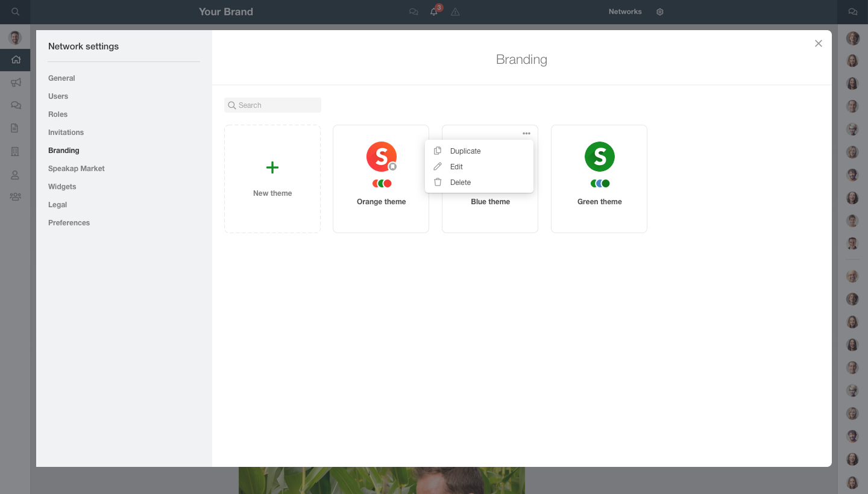
Task: Click the Edit pencil icon in menu
Action: tap(438, 166)
